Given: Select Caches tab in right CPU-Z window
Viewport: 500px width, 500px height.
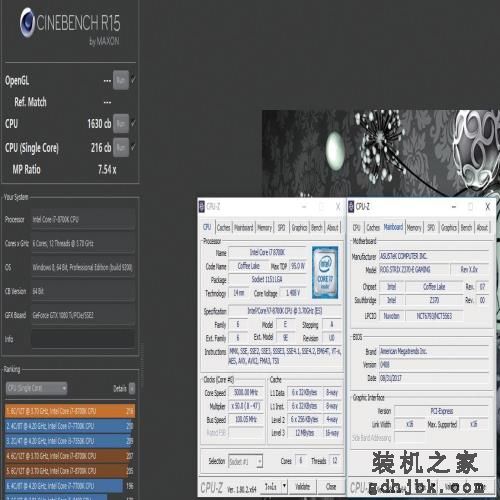Looking at the screenshot, I should (373, 228).
